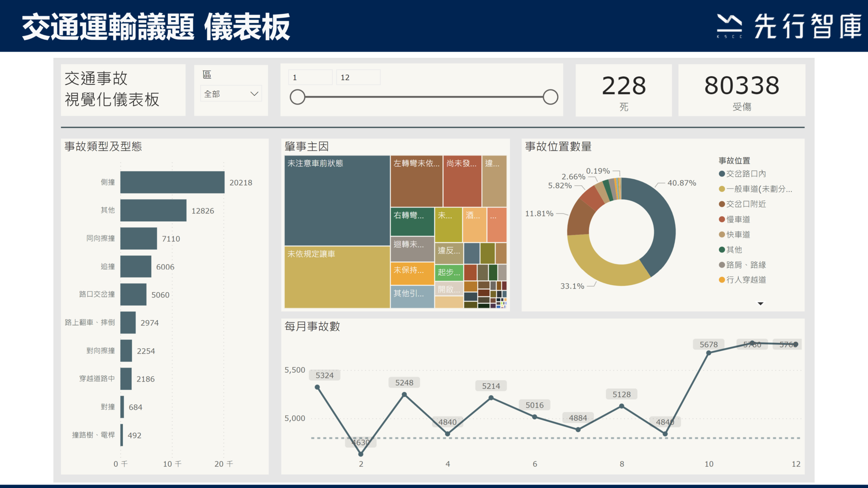Click the 先行智庫 logo icon
This screenshot has height=488, width=868.
tap(729, 25)
